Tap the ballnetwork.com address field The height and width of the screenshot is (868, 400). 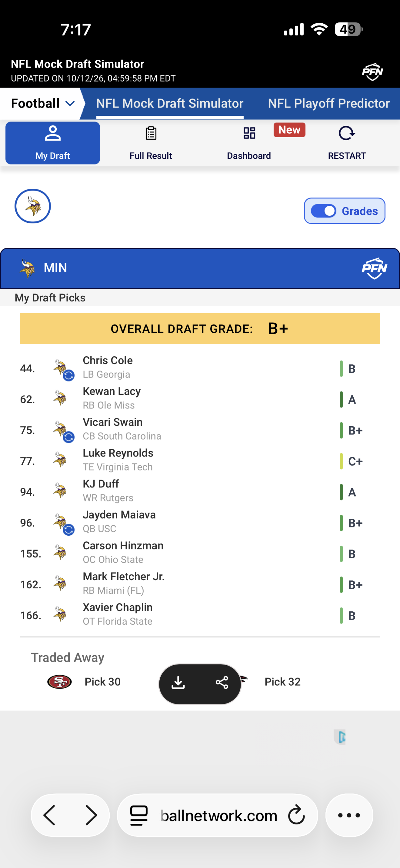tap(218, 815)
